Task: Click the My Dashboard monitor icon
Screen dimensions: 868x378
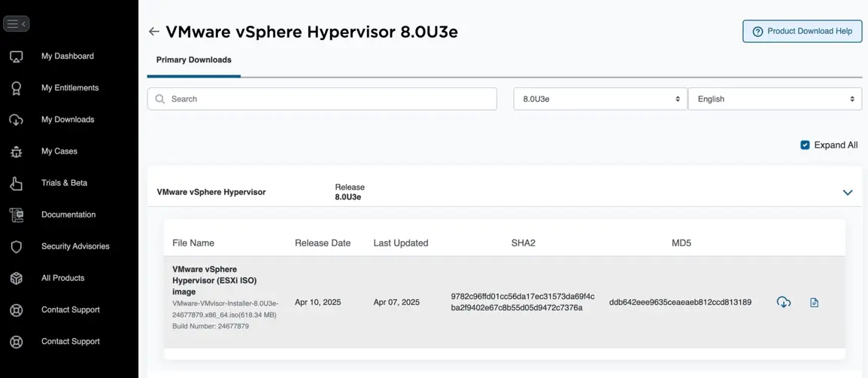Action: tap(17, 56)
